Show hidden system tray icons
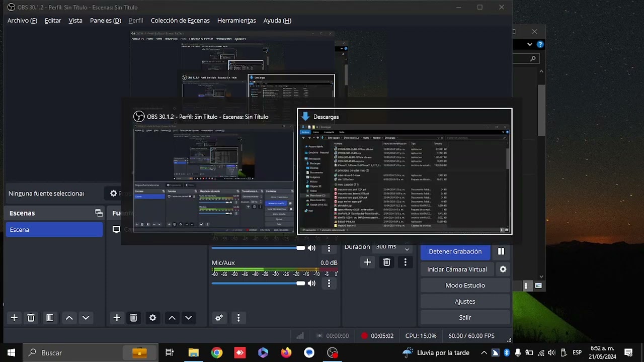This screenshot has height=362, width=644. [x=484, y=353]
